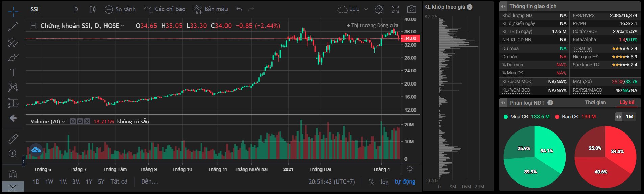Image resolution: width=644 pixels, height=194 pixels.
Task: Select the trend line drawing tool
Action: tap(13, 27)
